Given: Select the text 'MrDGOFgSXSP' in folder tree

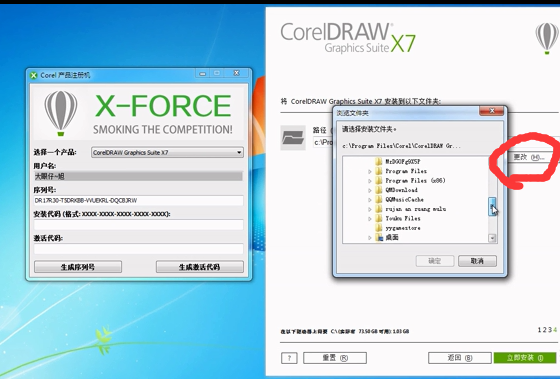Looking at the screenshot, I should 402,161.
